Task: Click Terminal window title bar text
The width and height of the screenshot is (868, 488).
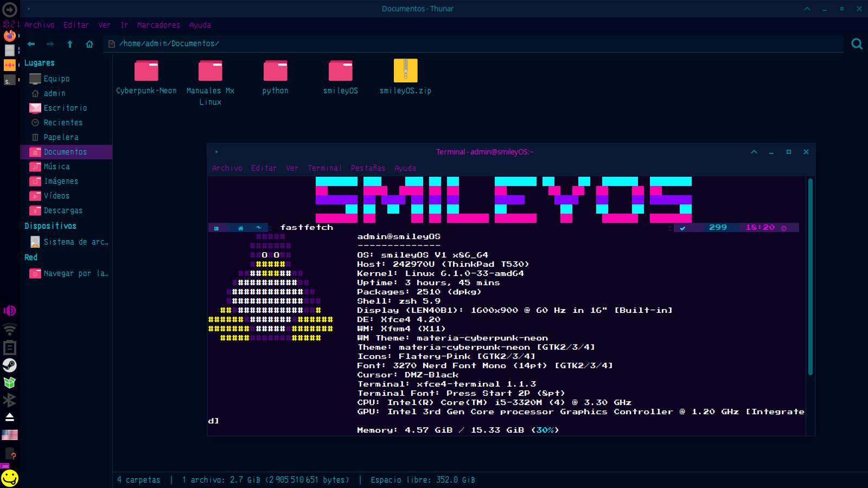Action: (x=485, y=152)
